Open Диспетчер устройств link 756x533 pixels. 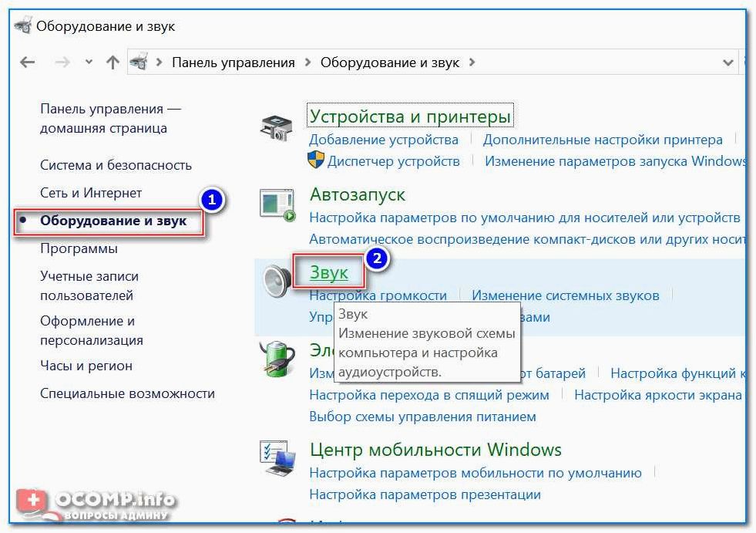tap(394, 161)
